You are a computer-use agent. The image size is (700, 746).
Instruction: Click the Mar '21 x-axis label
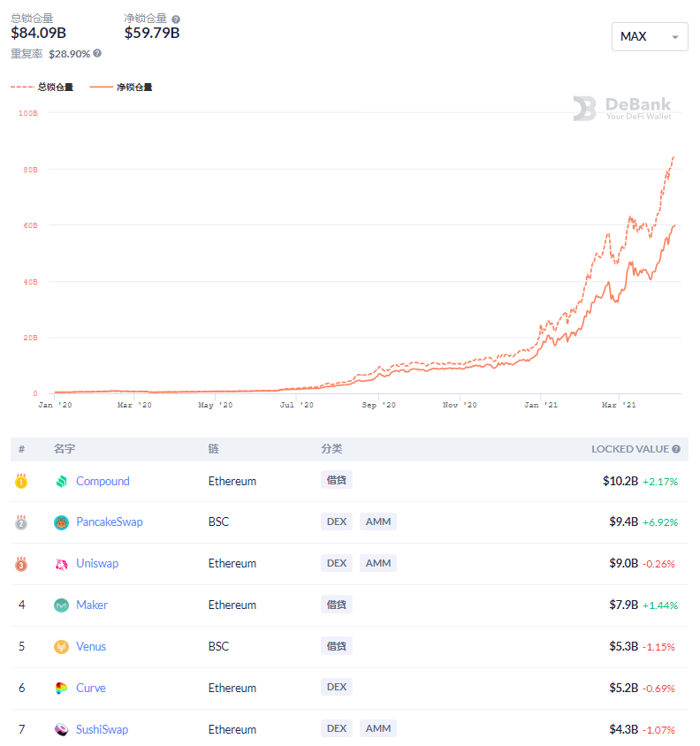pyautogui.click(x=619, y=405)
